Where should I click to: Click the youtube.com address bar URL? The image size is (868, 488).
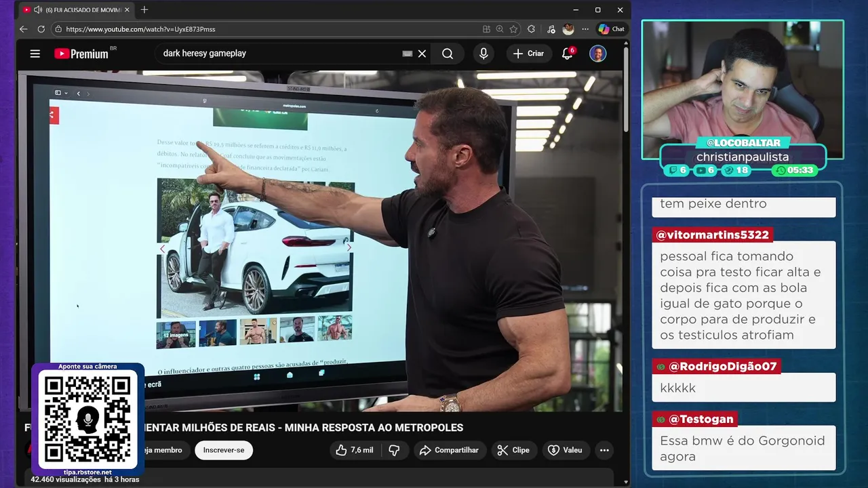coord(141,29)
